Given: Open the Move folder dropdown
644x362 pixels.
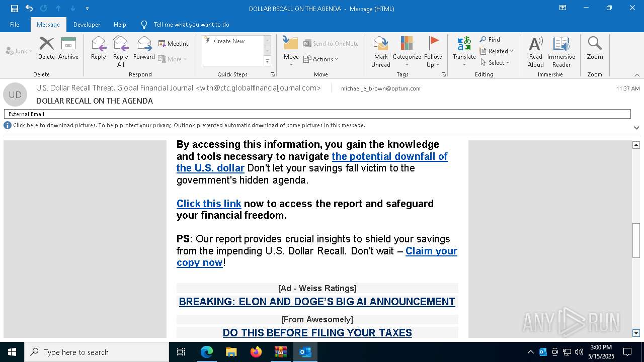Looking at the screenshot, I should [291, 51].
